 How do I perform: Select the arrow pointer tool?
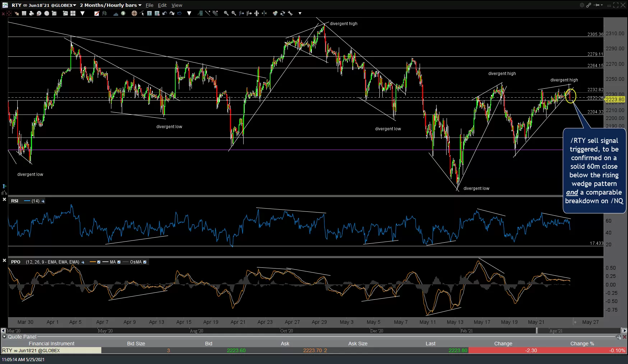pyautogui.click(x=142, y=13)
